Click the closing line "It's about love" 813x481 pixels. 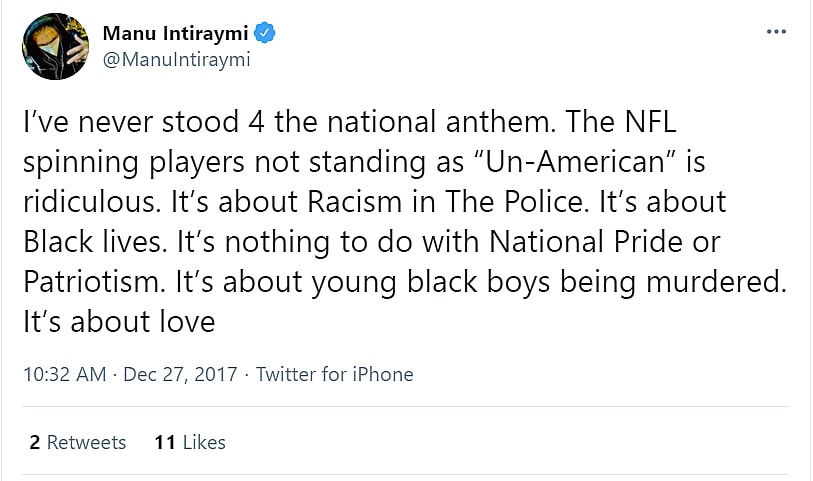click(x=118, y=322)
